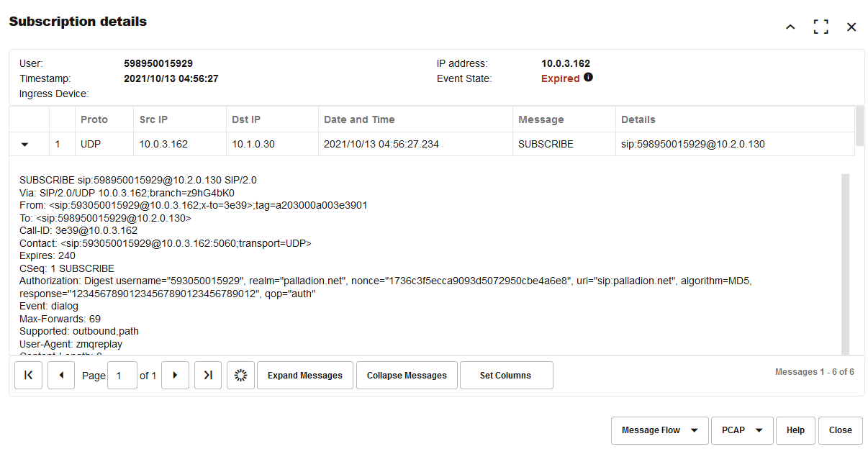Screen dimensions: 868x449
Task: Click the 'Supported: outbound,path' line
Action: coord(79,331)
